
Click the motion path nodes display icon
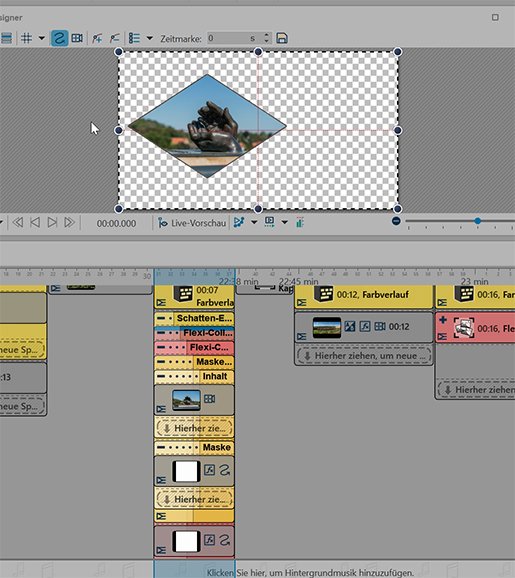click(x=239, y=222)
